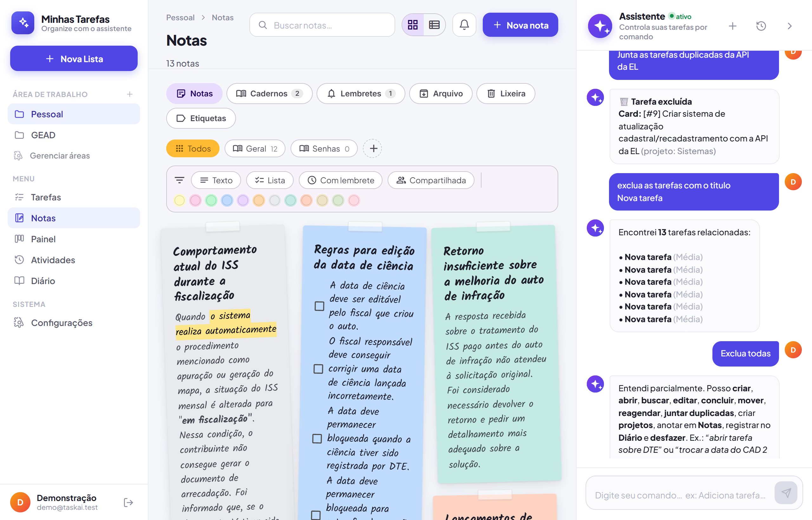Check 'bloqueada quando a ciência' DTE item

tap(317, 439)
